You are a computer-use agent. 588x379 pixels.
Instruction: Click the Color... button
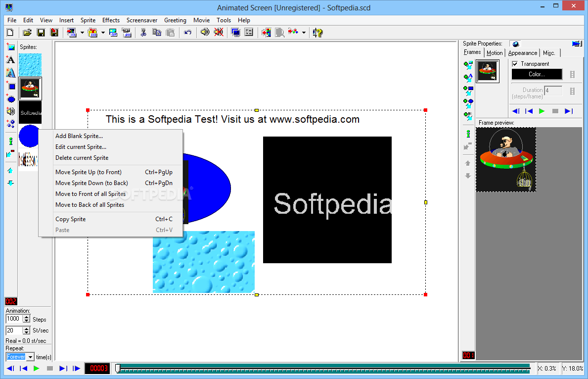coord(537,74)
